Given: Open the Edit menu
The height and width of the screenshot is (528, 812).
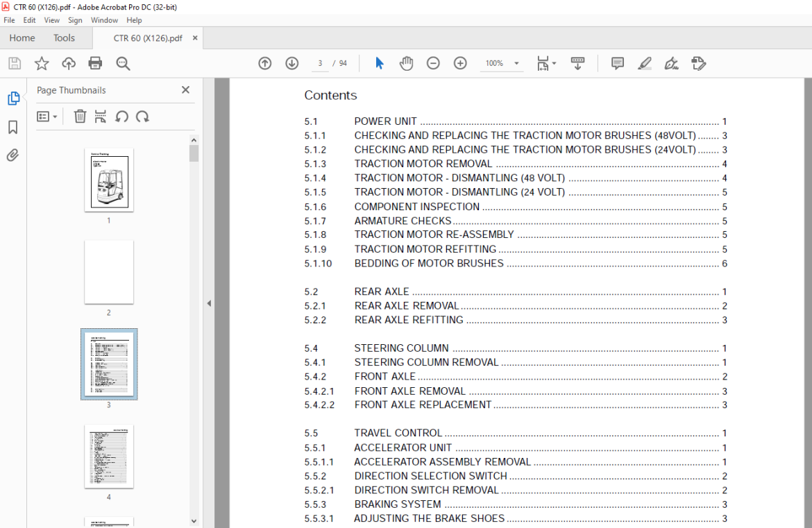Looking at the screenshot, I should 29,21.
